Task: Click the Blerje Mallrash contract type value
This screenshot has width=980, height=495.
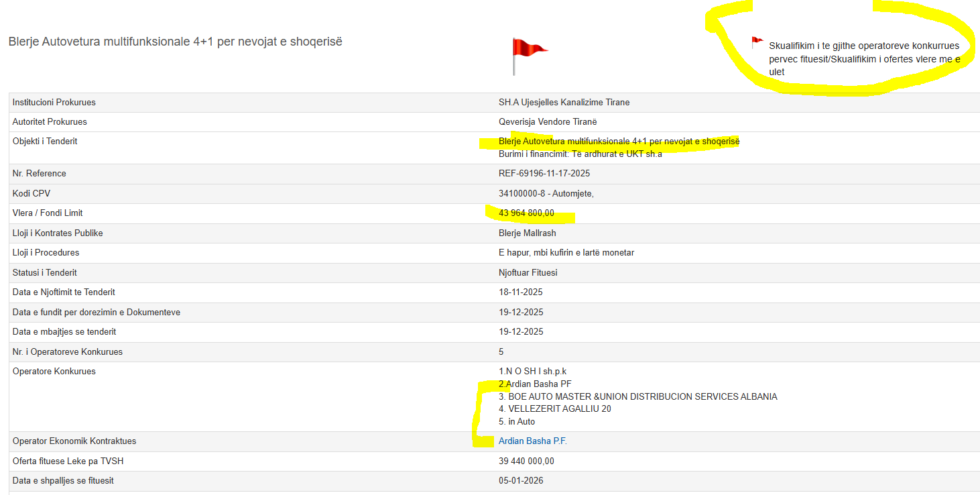Action: click(x=527, y=233)
